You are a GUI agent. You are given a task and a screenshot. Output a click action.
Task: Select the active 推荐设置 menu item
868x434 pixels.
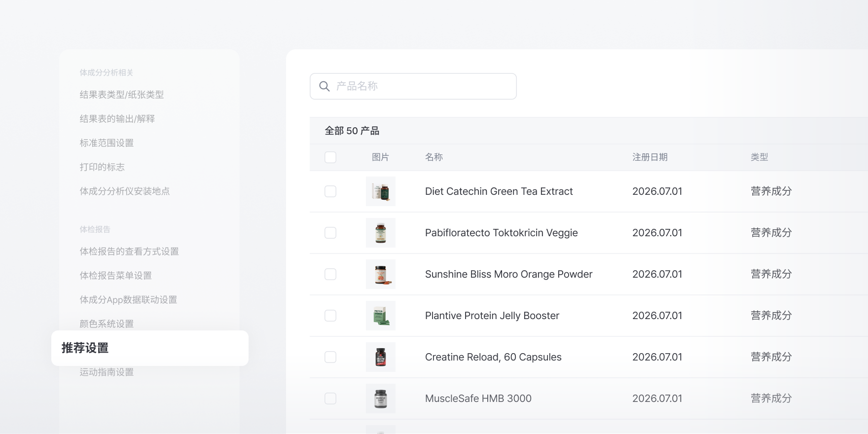(150, 348)
